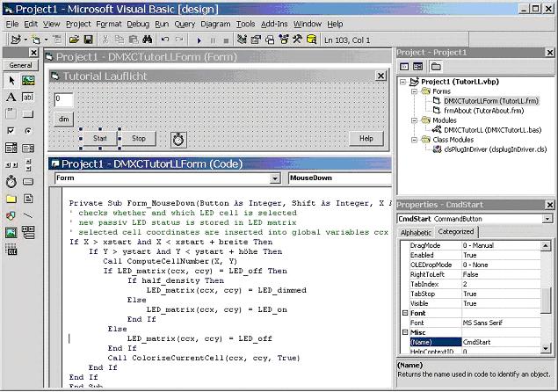This screenshot has width=558, height=392.
Task: Click the Stop button on the form
Action: click(138, 138)
